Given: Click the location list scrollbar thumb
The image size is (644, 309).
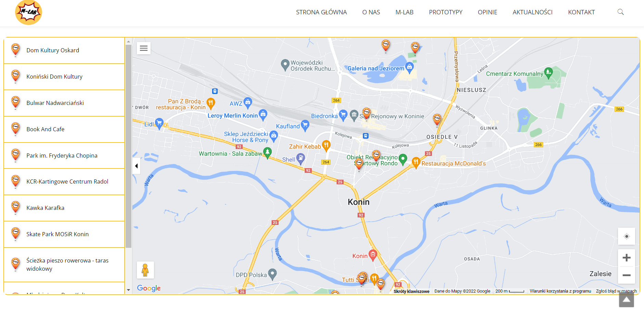Looking at the screenshot, I should coord(128,146).
